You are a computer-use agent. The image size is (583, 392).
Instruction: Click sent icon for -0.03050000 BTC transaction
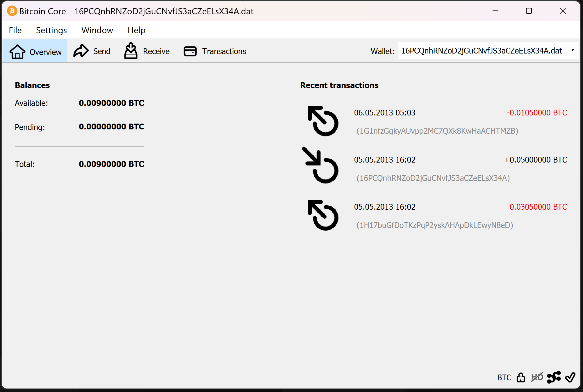[x=323, y=215]
